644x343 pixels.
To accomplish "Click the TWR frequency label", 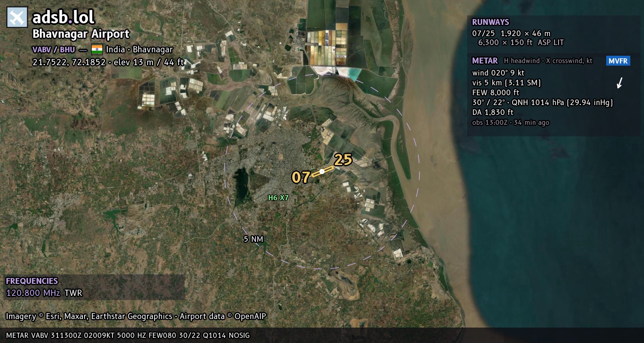I will pos(73,293).
